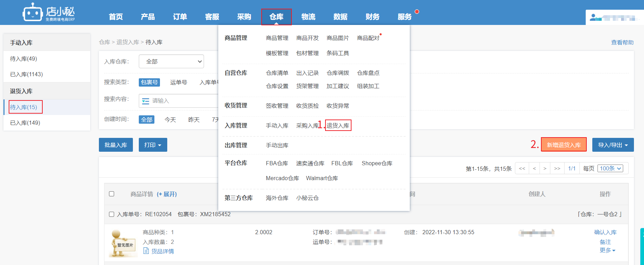Check the box for order RE102054
The width and height of the screenshot is (644, 265).
click(x=112, y=214)
